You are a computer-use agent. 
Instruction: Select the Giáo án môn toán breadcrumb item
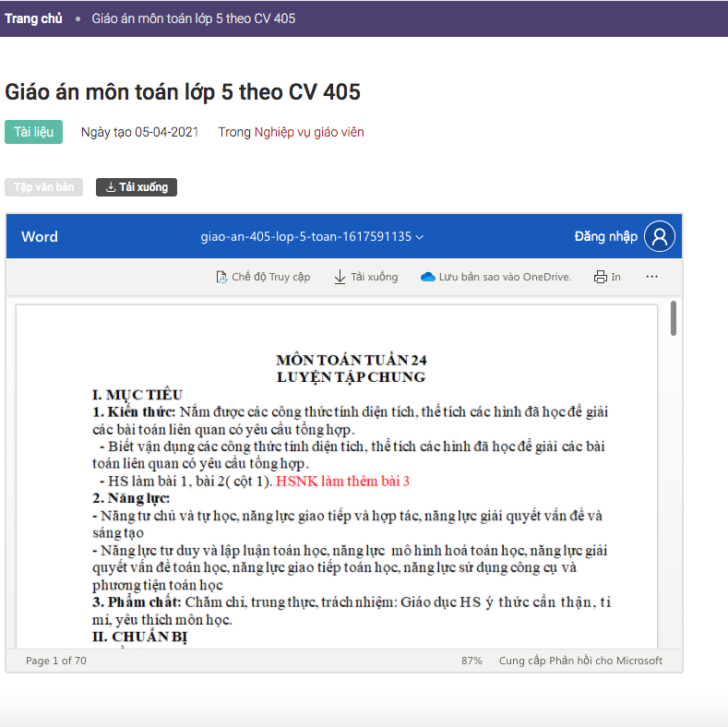pos(194,18)
